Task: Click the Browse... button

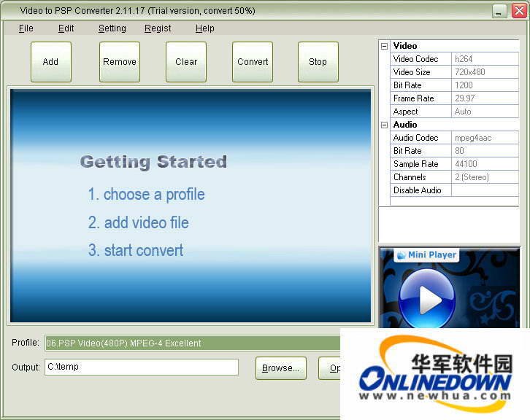Action: [281, 368]
